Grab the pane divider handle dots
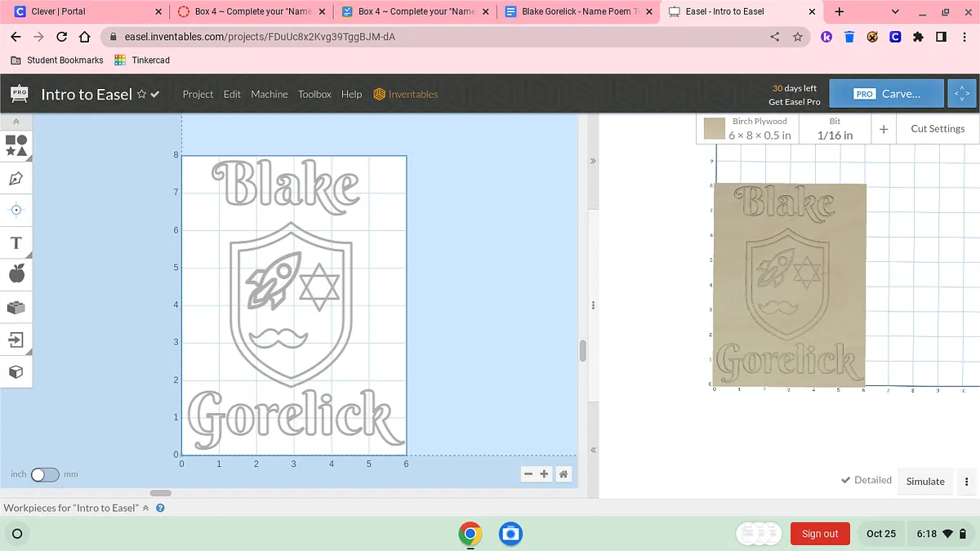 click(593, 305)
